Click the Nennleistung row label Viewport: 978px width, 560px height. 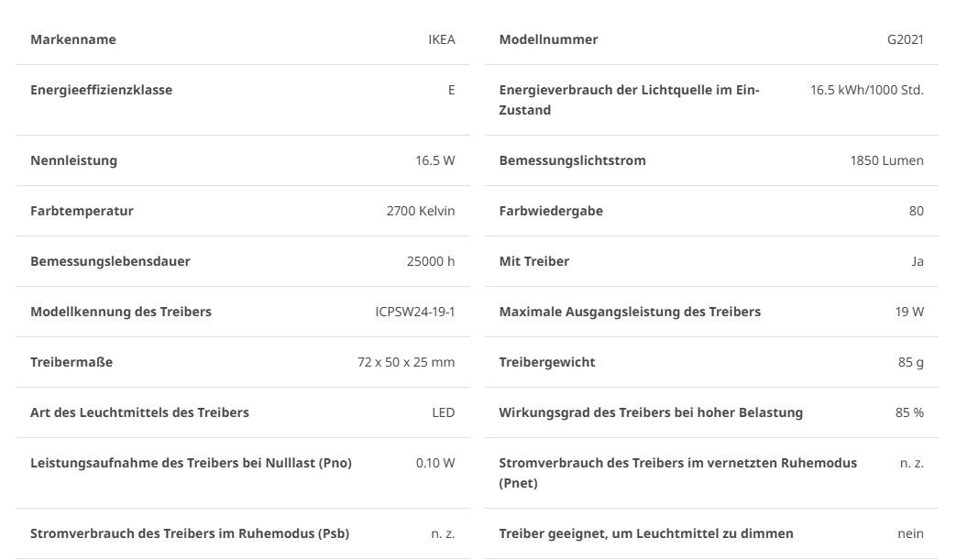pyautogui.click(x=73, y=160)
